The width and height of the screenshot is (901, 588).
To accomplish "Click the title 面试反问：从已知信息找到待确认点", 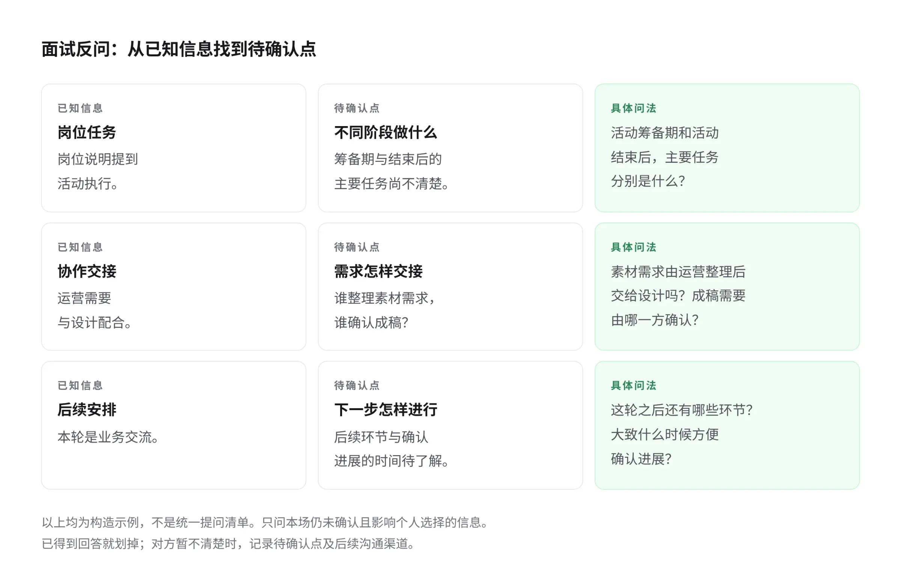I will [179, 49].
